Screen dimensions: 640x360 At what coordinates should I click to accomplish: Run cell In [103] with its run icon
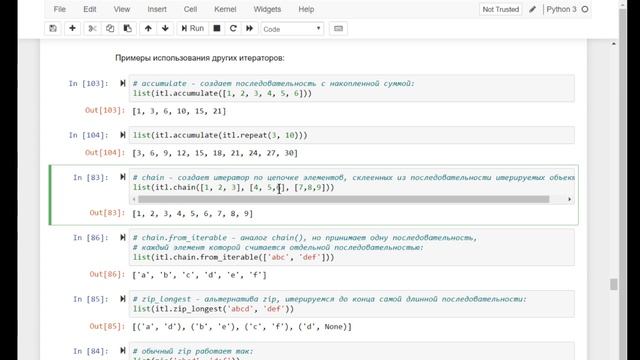click(x=122, y=83)
